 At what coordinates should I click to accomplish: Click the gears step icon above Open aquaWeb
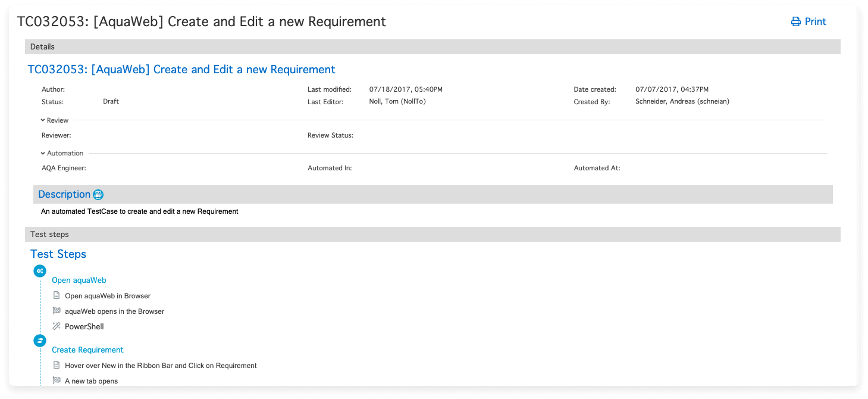pos(40,271)
